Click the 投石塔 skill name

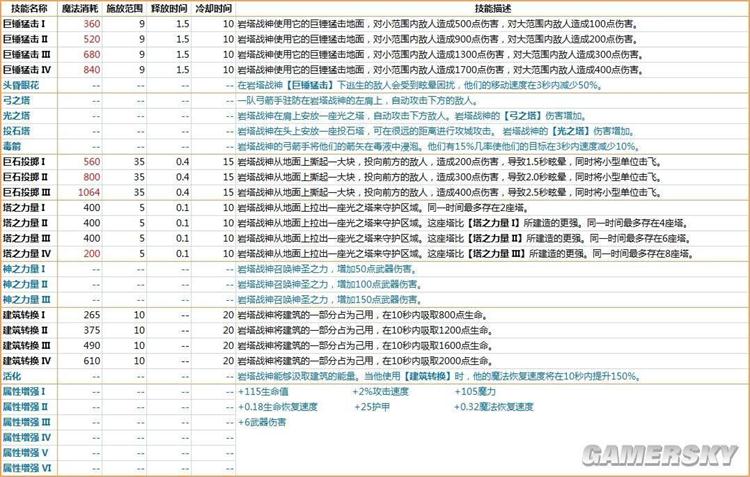(x=15, y=131)
